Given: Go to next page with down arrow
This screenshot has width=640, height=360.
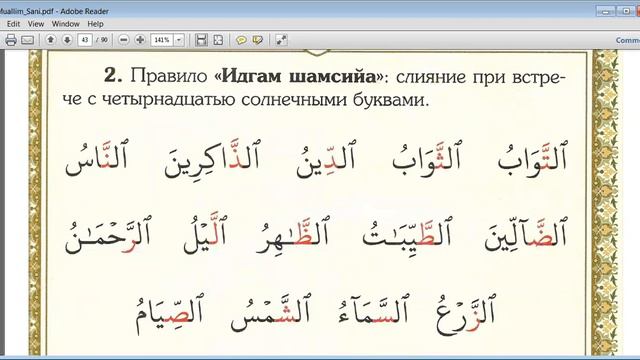Looking at the screenshot, I should (x=67, y=40).
